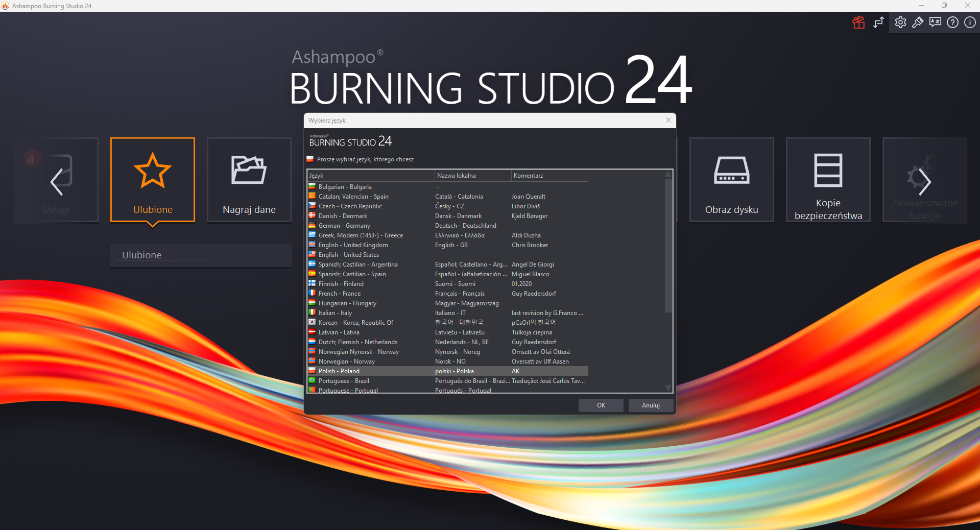Go to previous tiles with left arrow
Image resolution: width=980 pixels, height=530 pixels.
[57, 181]
